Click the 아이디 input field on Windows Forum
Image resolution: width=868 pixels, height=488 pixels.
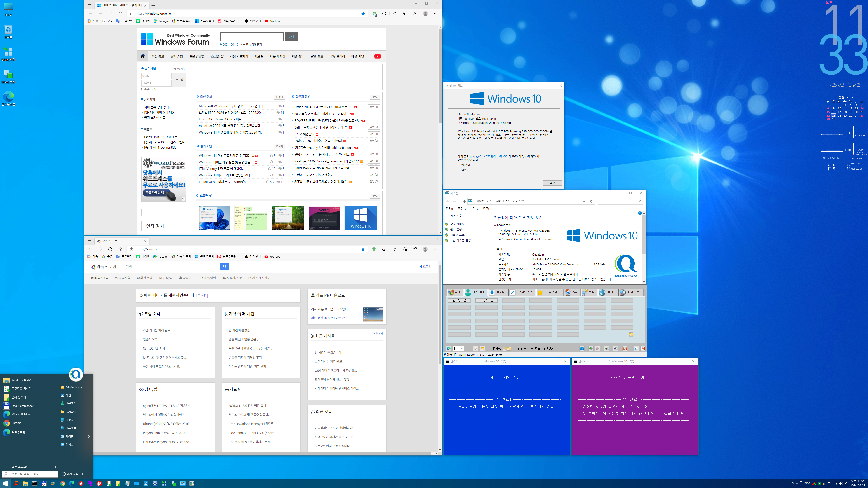coord(156,76)
